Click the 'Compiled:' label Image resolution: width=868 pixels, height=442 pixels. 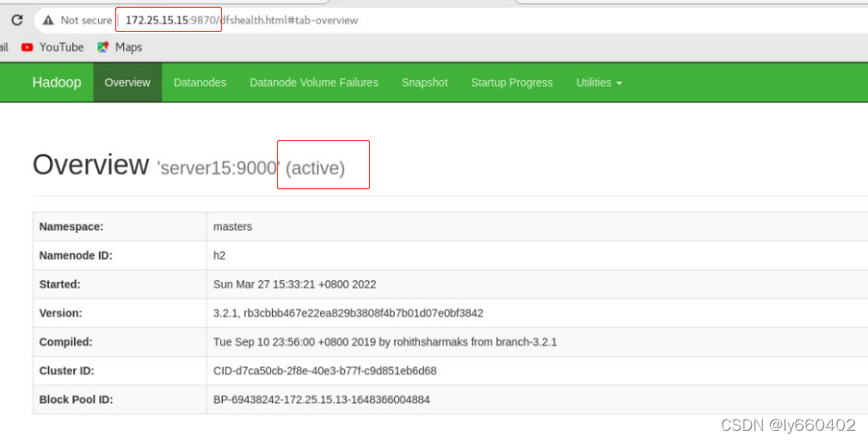pos(66,342)
